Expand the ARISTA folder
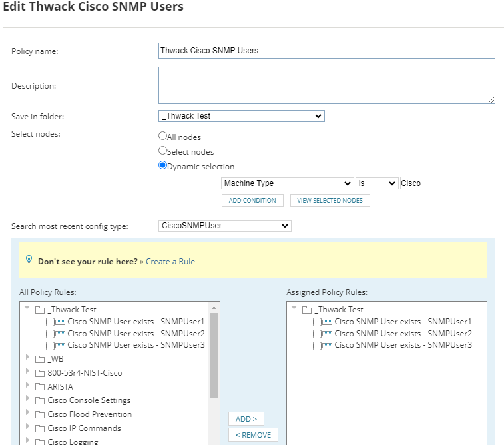 (x=27, y=384)
